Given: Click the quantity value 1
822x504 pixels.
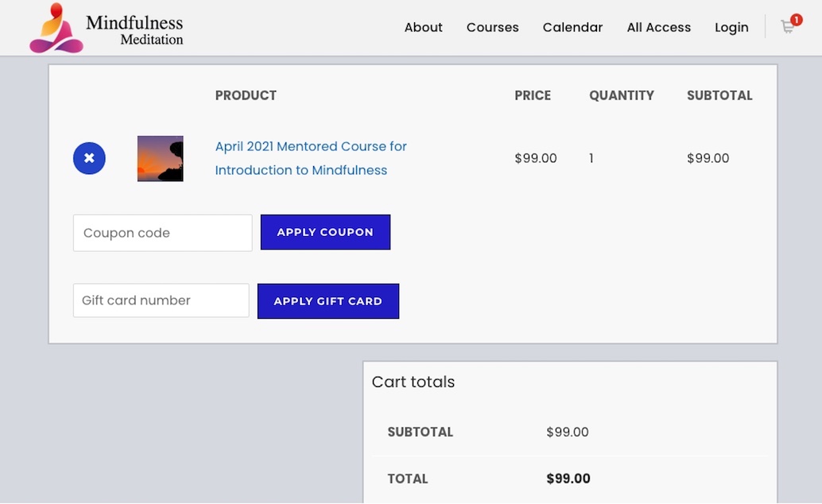Looking at the screenshot, I should pos(591,158).
